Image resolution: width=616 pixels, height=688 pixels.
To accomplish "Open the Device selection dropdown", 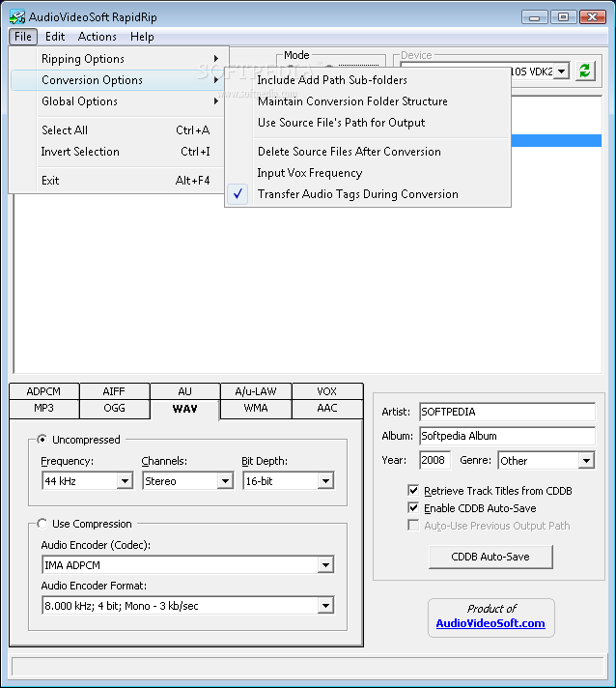I will [562, 71].
